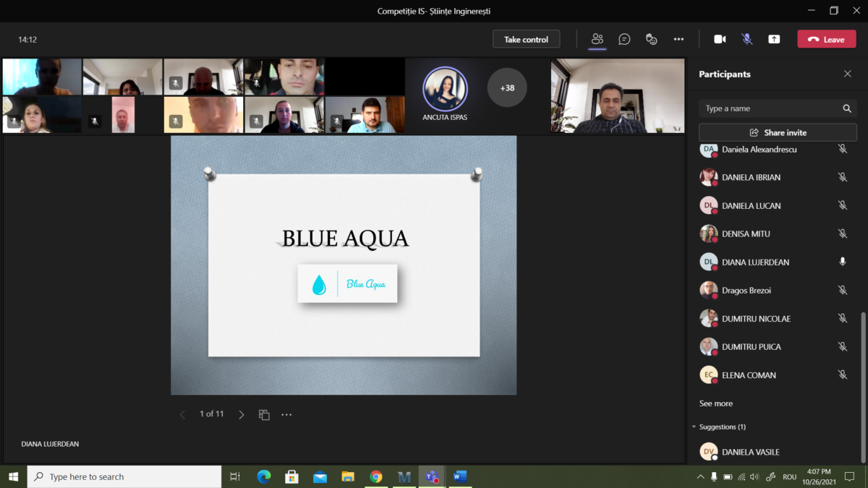Toggle the camera on or off
The image size is (868, 488).
pyautogui.click(x=720, y=39)
